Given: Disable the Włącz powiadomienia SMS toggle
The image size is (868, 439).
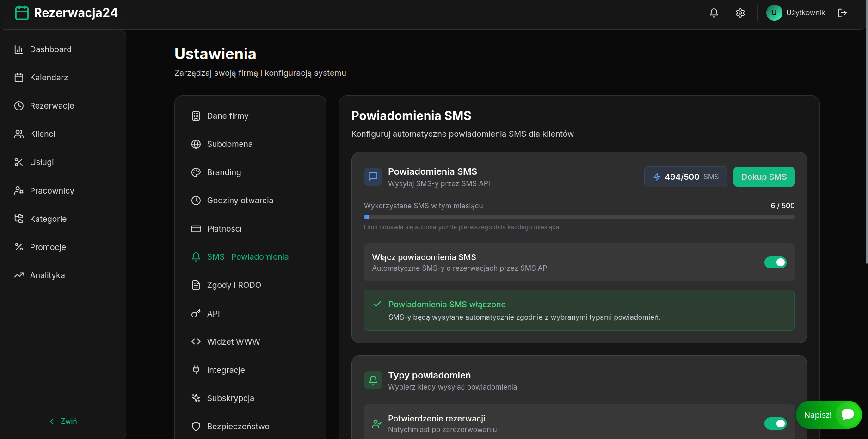Looking at the screenshot, I should tap(776, 262).
